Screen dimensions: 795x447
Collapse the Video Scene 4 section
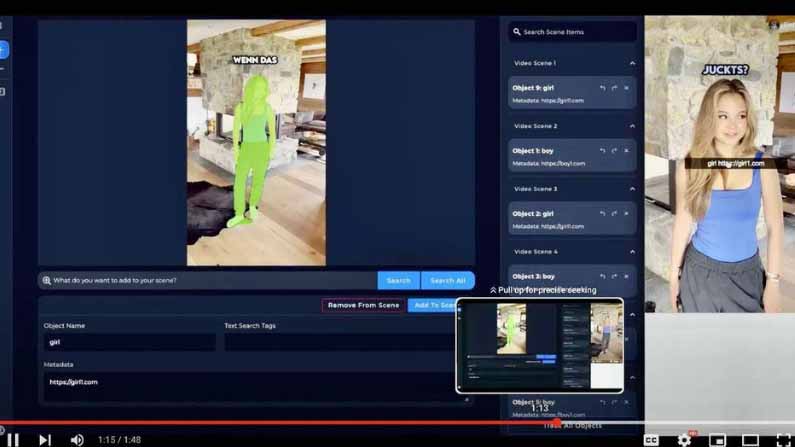(x=632, y=252)
